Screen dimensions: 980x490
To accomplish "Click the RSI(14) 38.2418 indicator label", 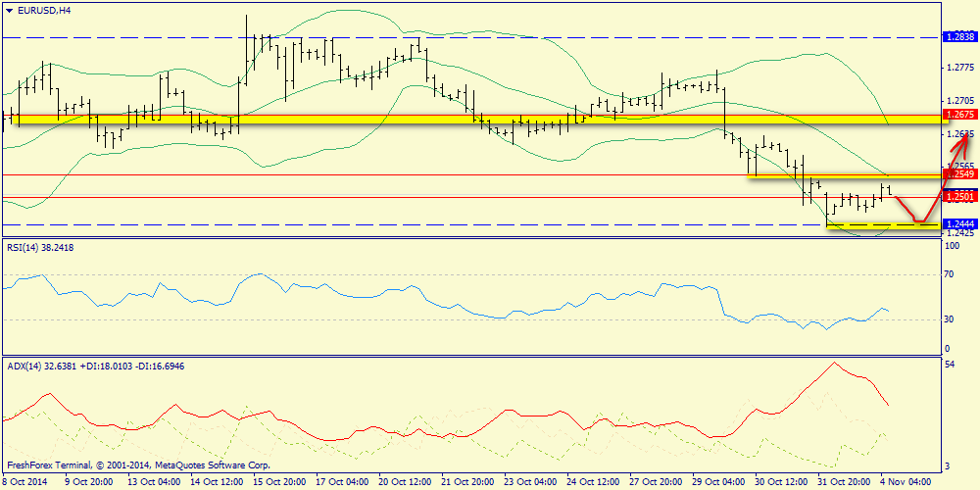I will tap(39, 248).
